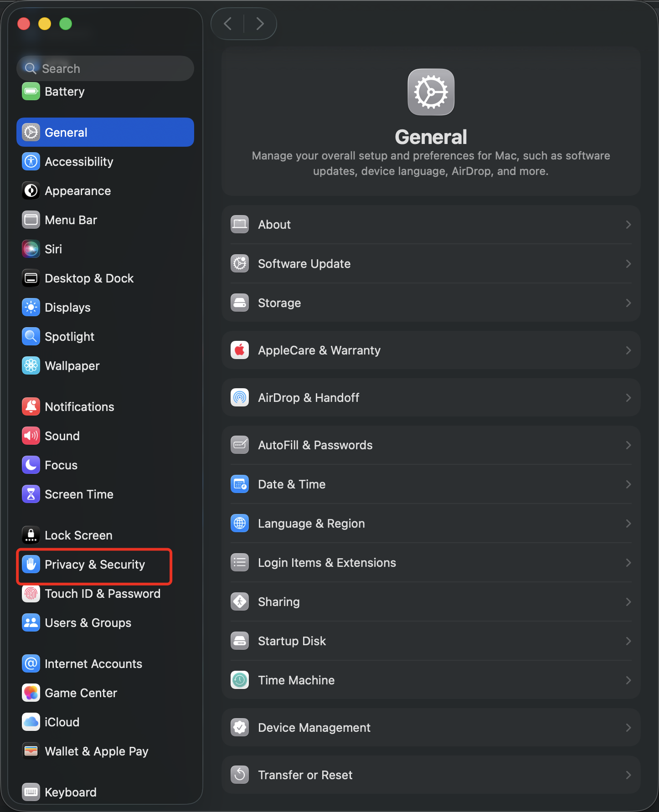Image resolution: width=659 pixels, height=812 pixels.
Task: Open the Displays settings pane
Action: tap(67, 308)
